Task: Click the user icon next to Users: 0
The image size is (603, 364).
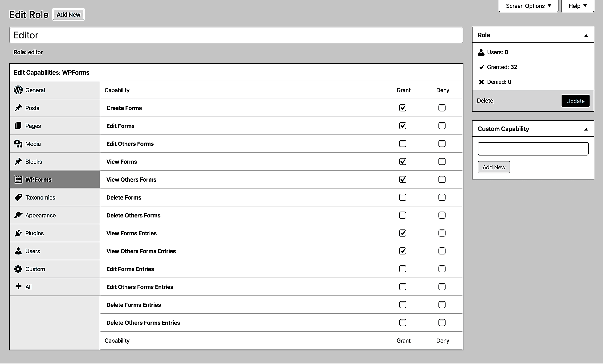Action: pyautogui.click(x=481, y=52)
